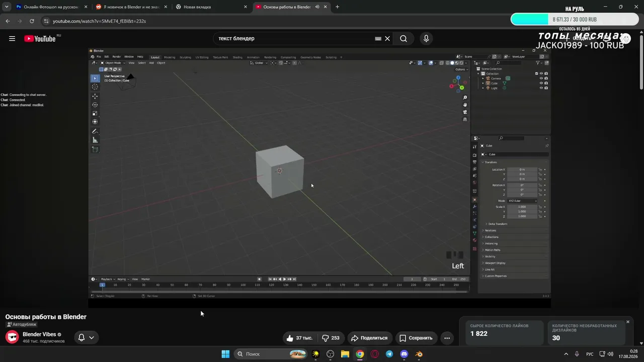Open the Windows Start menu
The width and height of the screenshot is (644, 362).
[x=225, y=354]
